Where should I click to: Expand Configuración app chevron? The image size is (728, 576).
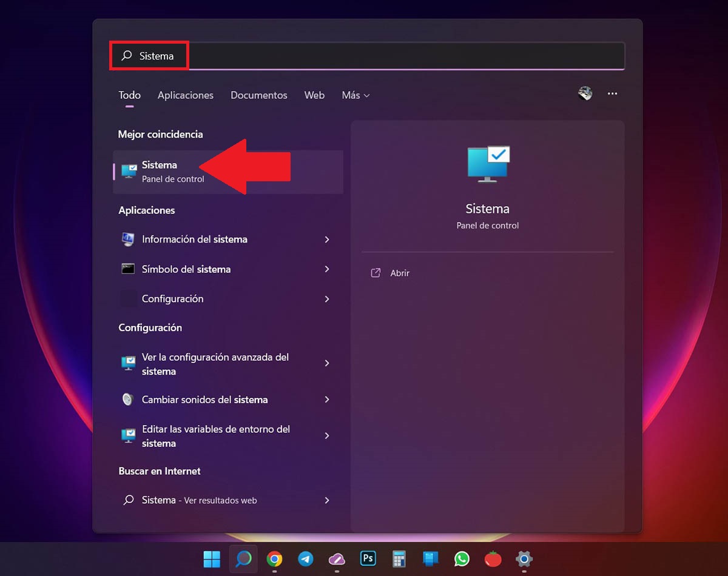327,299
